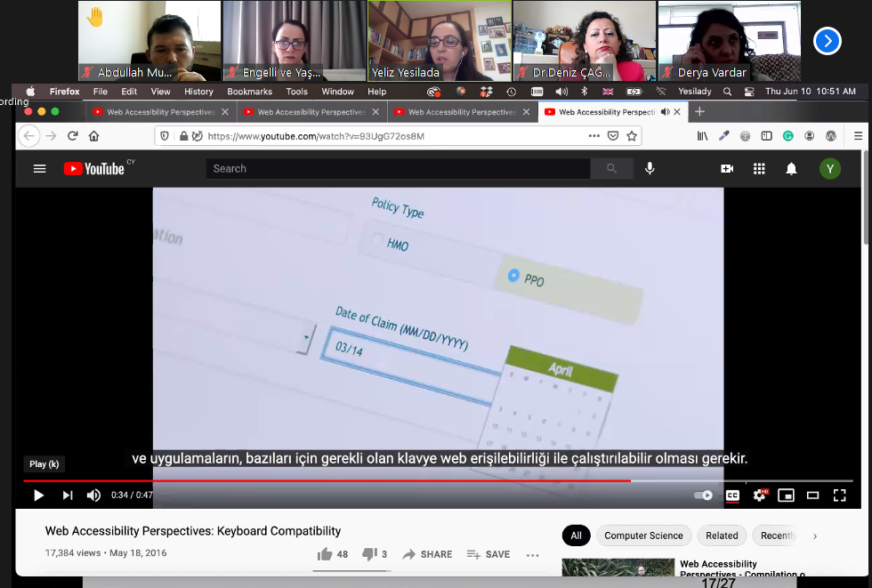Open Firefox Library icon
The height and width of the screenshot is (588, 872).
coord(702,135)
